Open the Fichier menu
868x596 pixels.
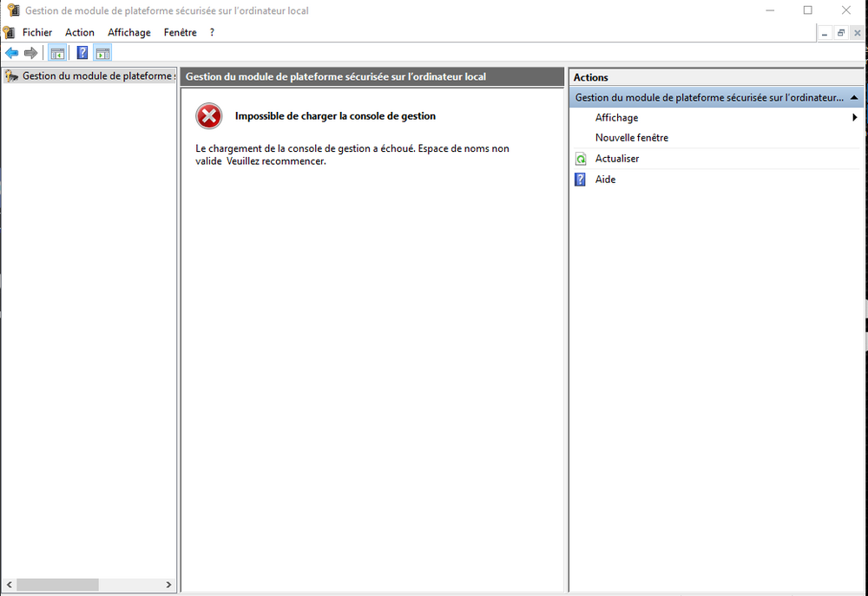point(37,32)
